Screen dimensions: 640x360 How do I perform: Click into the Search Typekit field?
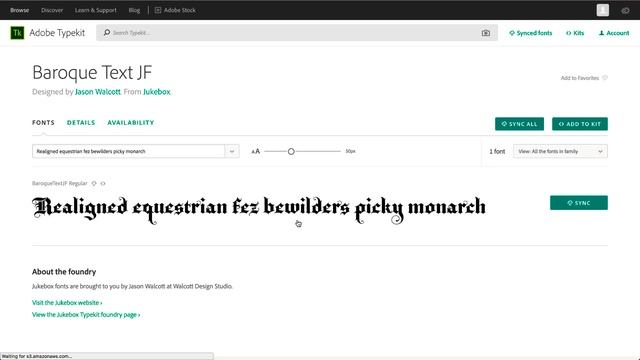pos(296,33)
